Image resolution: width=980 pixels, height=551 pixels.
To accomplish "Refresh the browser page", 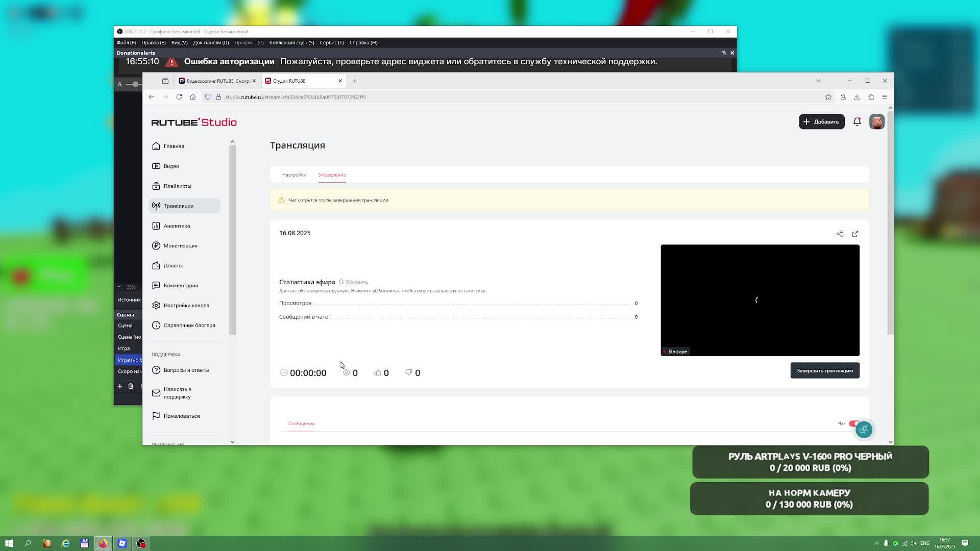I will 179,97.
